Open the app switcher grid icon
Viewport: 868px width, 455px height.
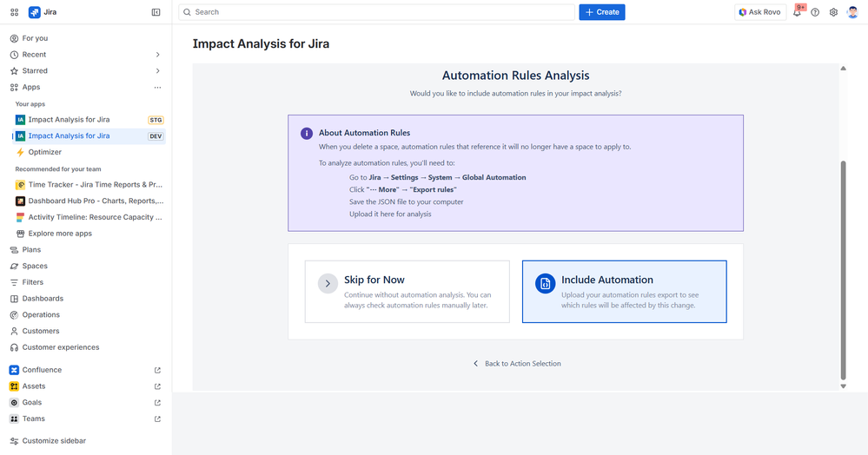[x=15, y=12]
